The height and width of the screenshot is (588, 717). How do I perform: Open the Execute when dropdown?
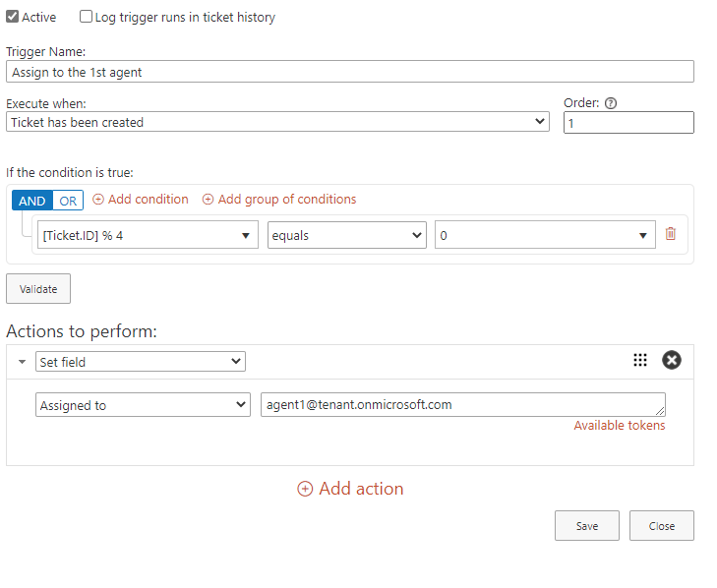pos(277,122)
